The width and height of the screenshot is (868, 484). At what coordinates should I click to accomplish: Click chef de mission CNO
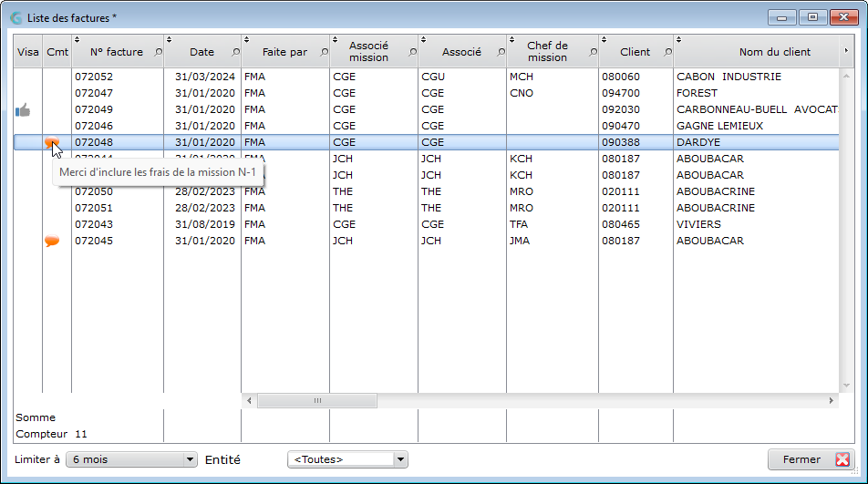tap(521, 94)
